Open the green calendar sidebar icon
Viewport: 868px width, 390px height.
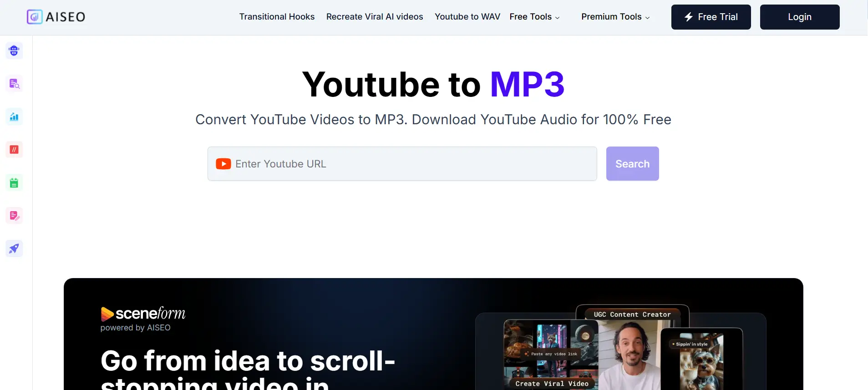click(14, 183)
